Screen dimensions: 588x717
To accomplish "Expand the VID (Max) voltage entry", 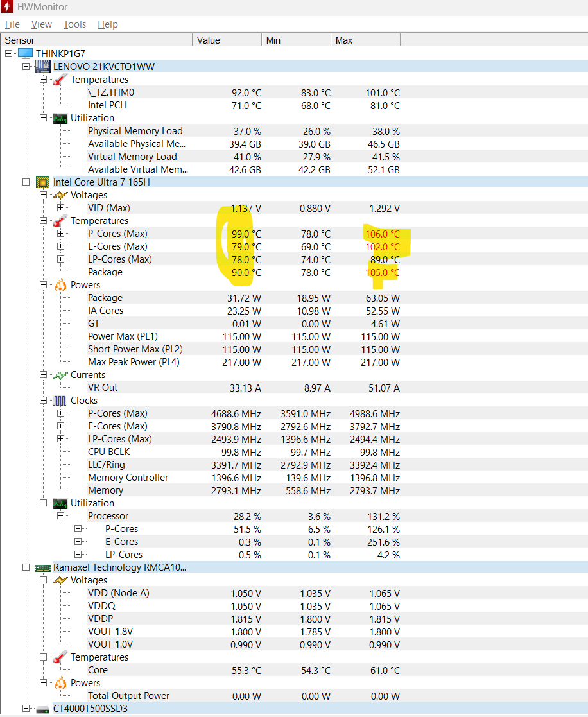I will coord(61,208).
